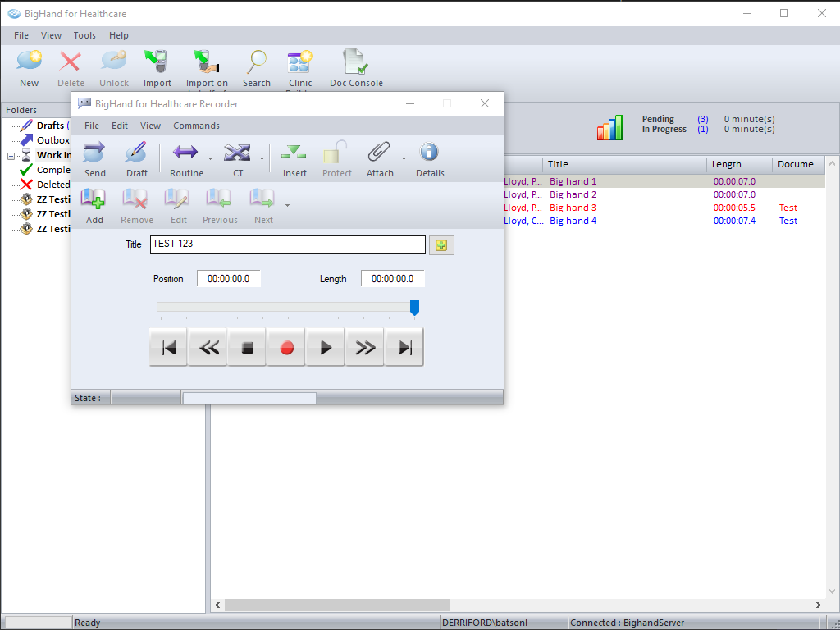Click the Position time field

pos(229,279)
